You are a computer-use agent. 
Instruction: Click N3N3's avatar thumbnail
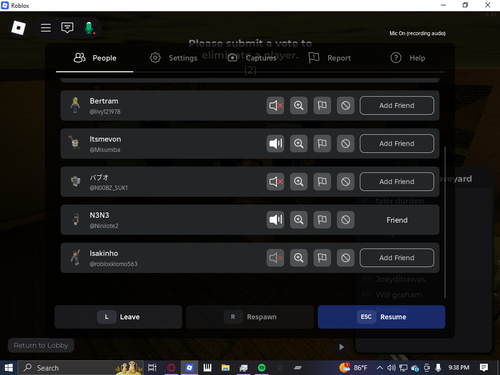click(x=76, y=220)
